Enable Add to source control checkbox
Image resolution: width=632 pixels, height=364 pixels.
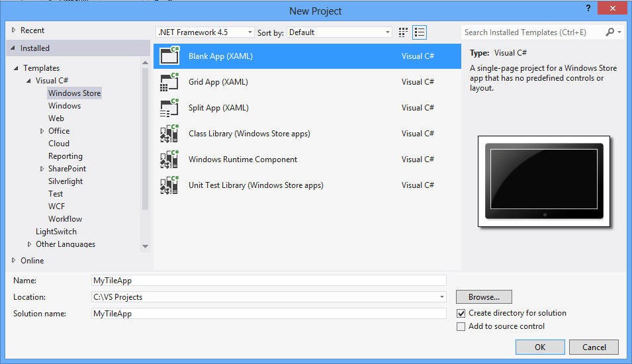click(461, 326)
